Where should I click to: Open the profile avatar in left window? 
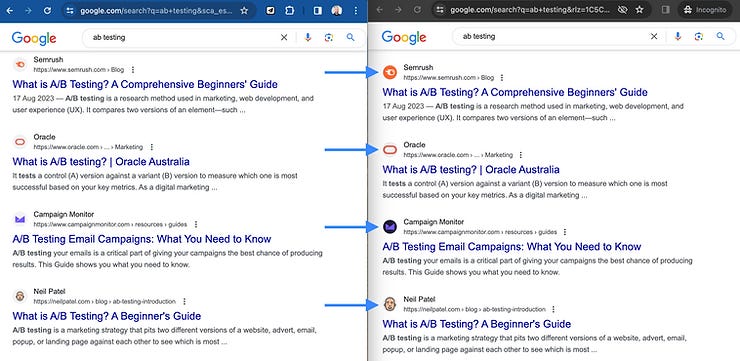[336, 10]
